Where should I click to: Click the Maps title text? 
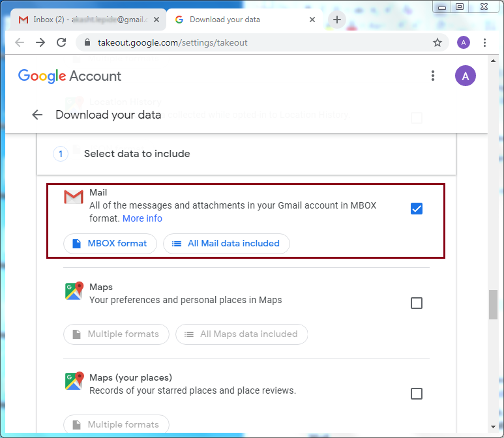101,287
